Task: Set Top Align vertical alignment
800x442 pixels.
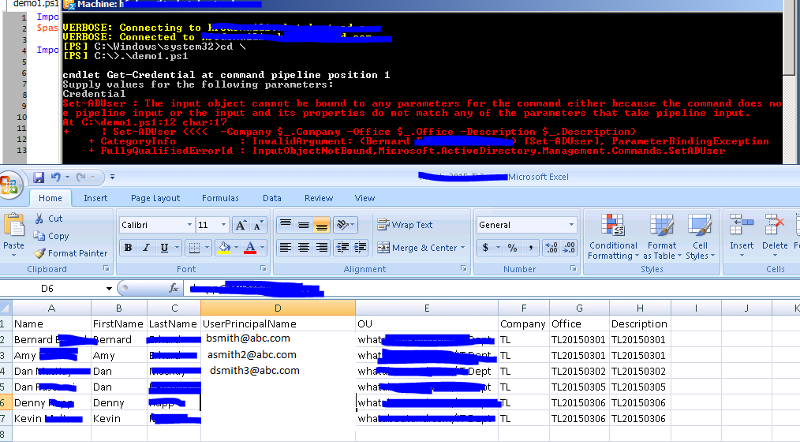Action: click(285, 225)
